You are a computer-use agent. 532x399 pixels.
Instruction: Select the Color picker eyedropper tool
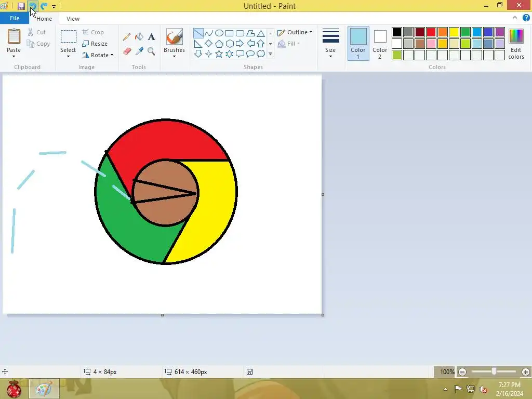139,51
